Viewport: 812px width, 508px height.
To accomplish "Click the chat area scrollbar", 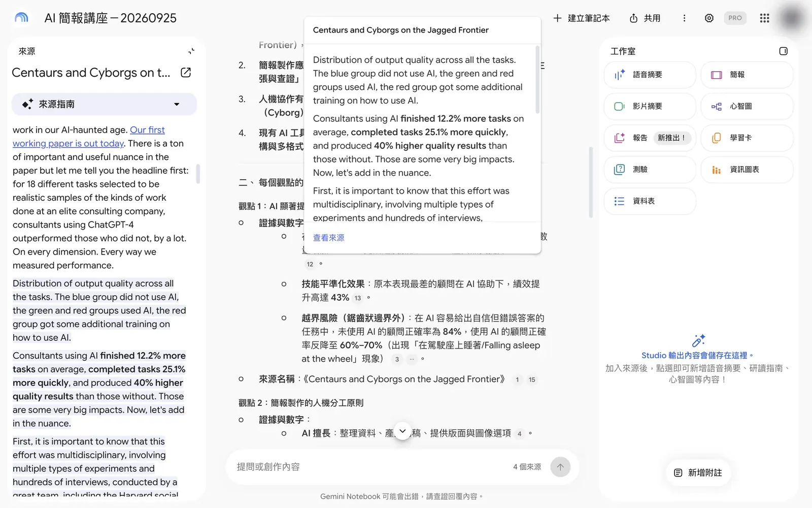I will pos(591,182).
